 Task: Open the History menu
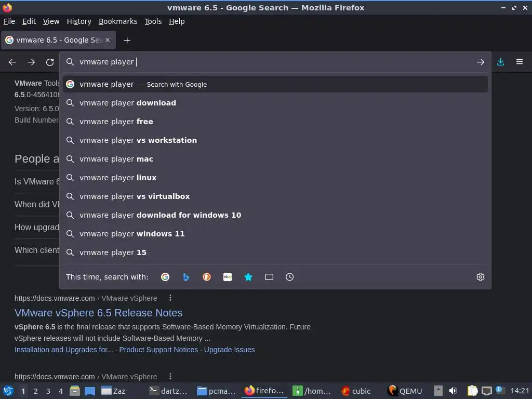79,21
